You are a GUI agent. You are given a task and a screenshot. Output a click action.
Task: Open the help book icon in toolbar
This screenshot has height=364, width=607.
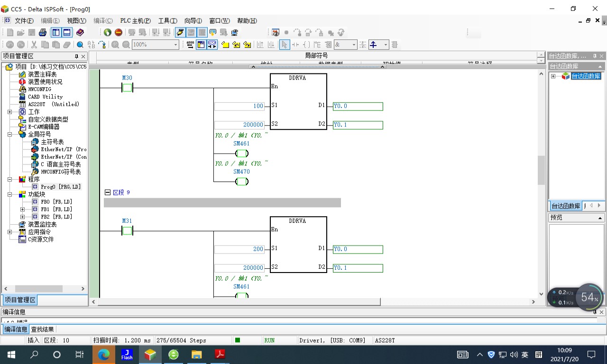click(x=80, y=33)
